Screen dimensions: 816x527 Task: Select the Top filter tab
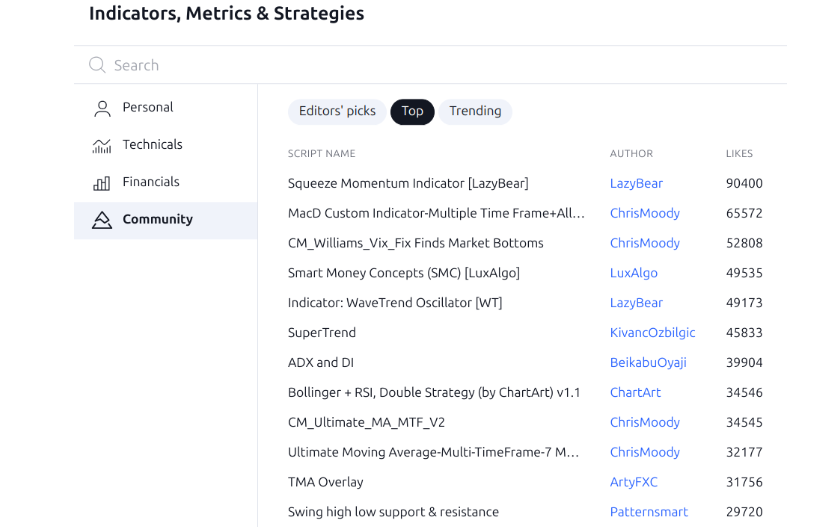(x=412, y=111)
